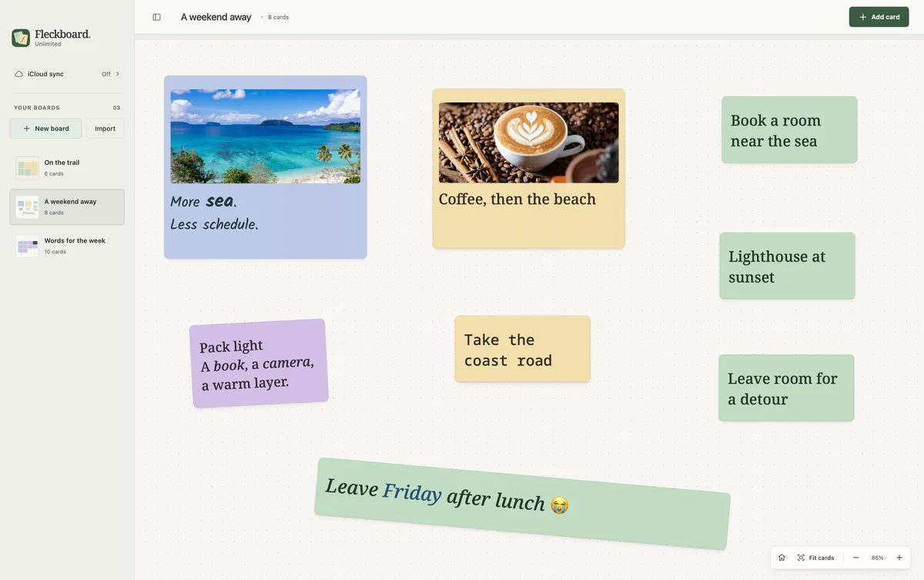Select the Book a room near the sea card
Viewport: 924px width, 580px height.
[x=789, y=129]
